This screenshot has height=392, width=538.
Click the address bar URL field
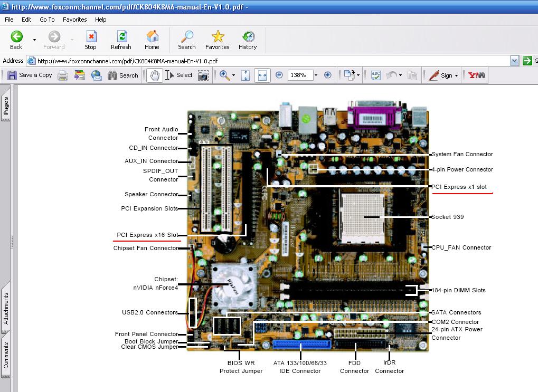[268, 61]
